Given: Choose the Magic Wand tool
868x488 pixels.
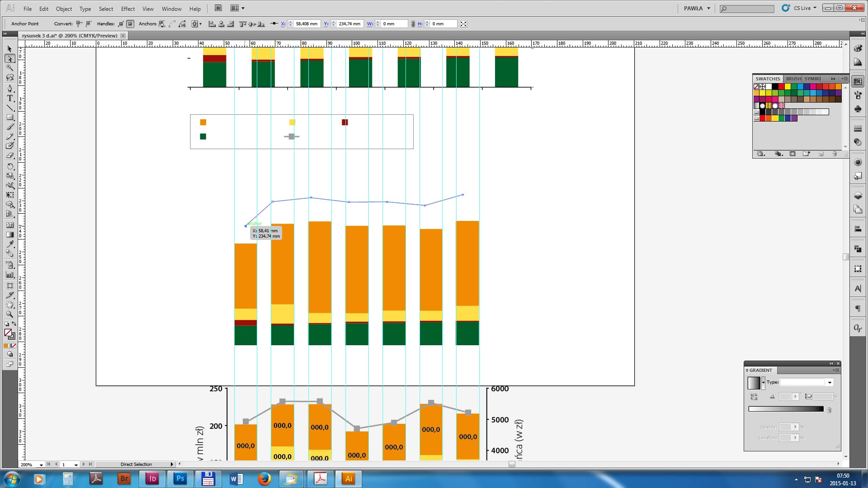Looking at the screenshot, I should tap(10, 68).
